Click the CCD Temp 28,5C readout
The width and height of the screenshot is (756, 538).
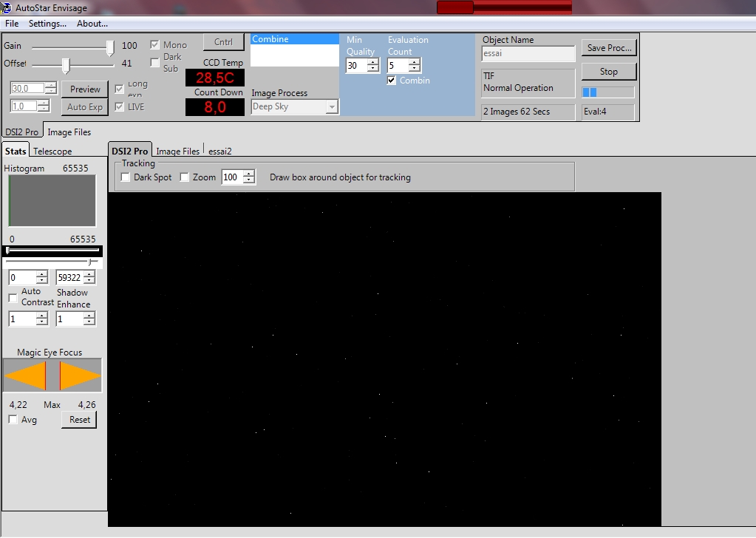coord(215,78)
